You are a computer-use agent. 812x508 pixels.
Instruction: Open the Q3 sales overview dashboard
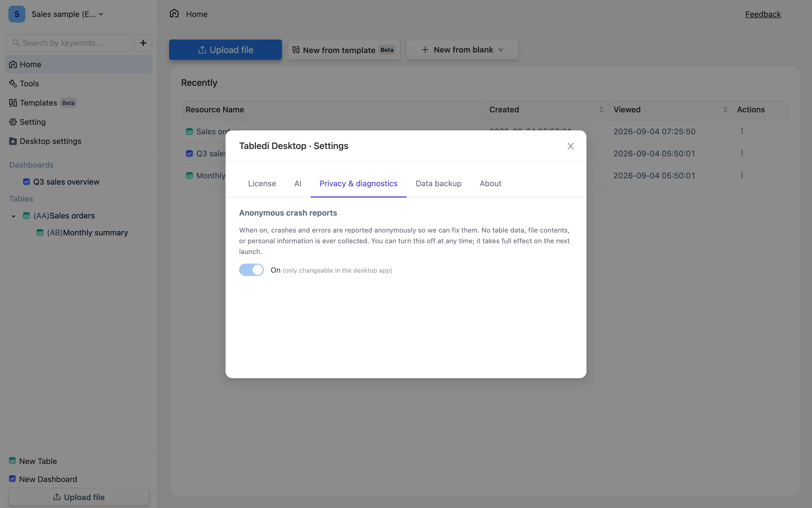pos(66,182)
